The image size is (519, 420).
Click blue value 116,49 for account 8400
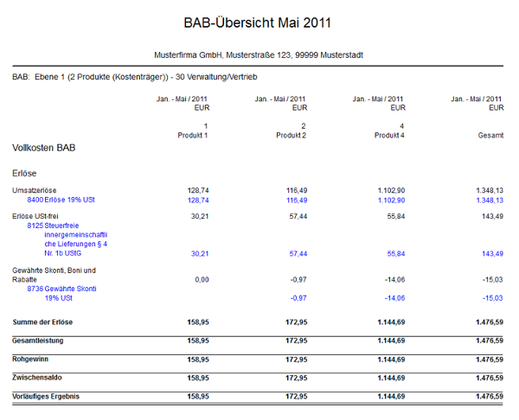point(297,200)
